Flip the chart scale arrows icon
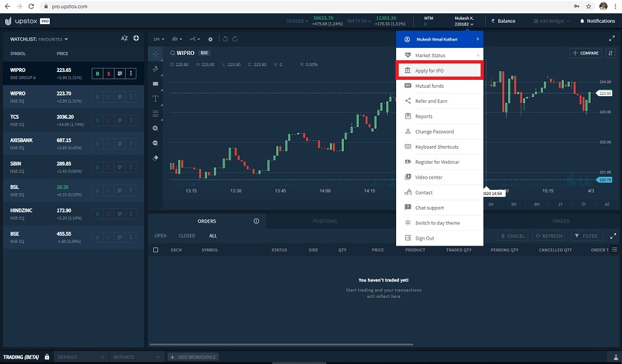Viewport: 622px width, 364px height. (x=610, y=53)
